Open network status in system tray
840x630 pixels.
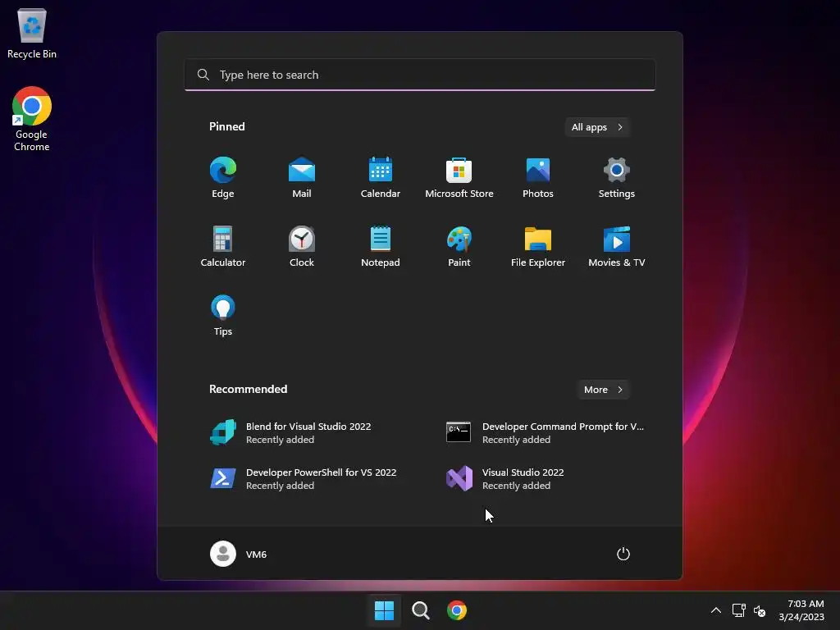click(x=739, y=610)
